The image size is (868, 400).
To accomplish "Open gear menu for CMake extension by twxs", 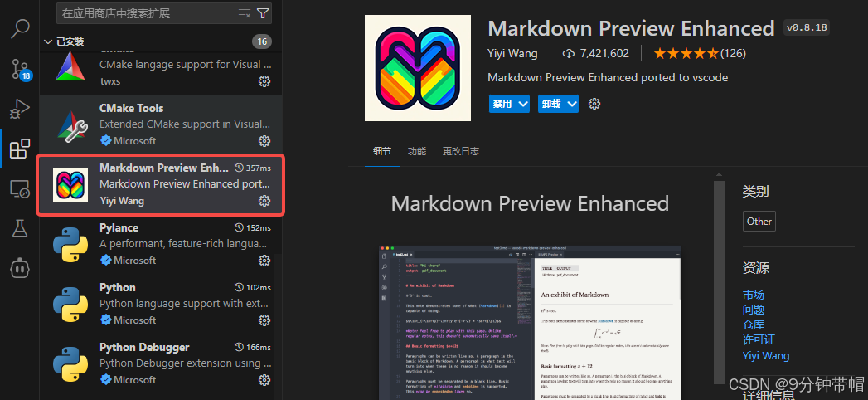I will [264, 81].
